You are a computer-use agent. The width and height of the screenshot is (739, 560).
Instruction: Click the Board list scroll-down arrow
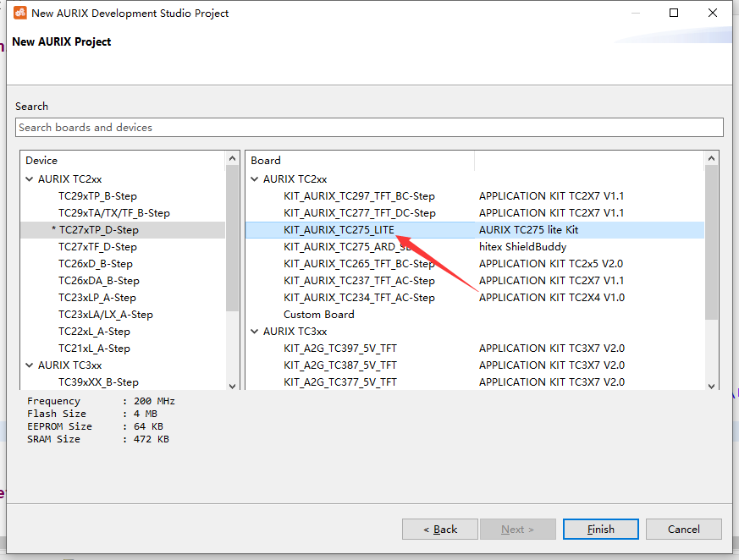pos(712,387)
